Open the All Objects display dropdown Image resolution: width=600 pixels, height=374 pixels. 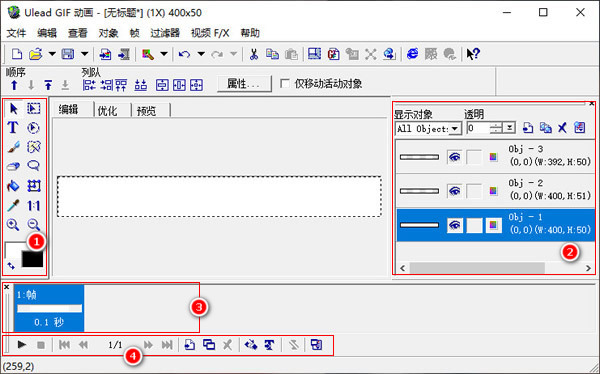click(x=455, y=129)
